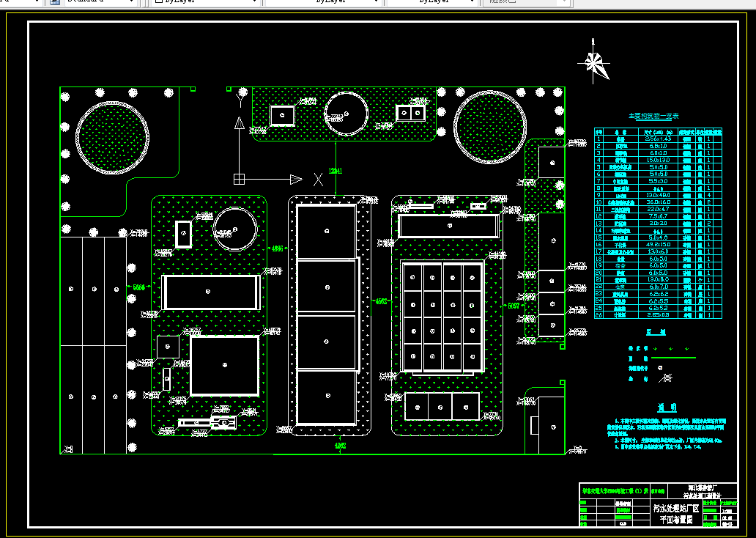
Task: Click the 6.8x1.0 size cell
Action: click(658, 146)
